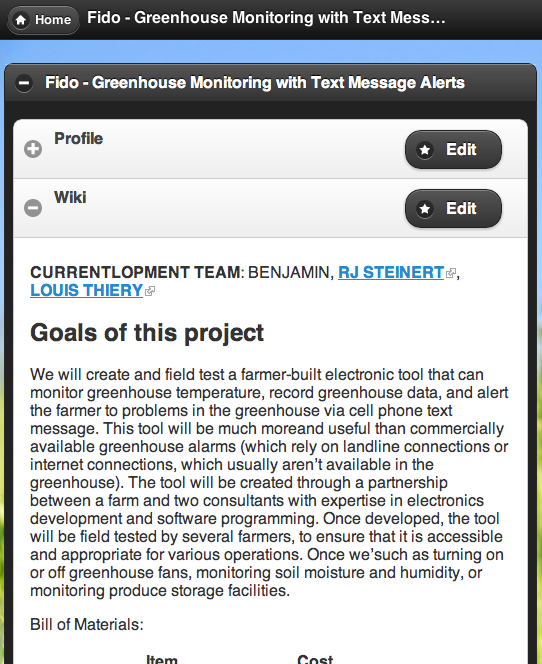Select the Wiki section label
542x664 pixels.
[x=70, y=197]
